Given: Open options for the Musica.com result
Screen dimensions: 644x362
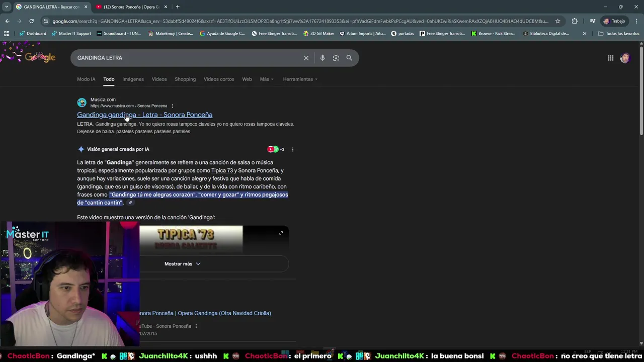Looking at the screenshot, I should click(x=172, y=106).
